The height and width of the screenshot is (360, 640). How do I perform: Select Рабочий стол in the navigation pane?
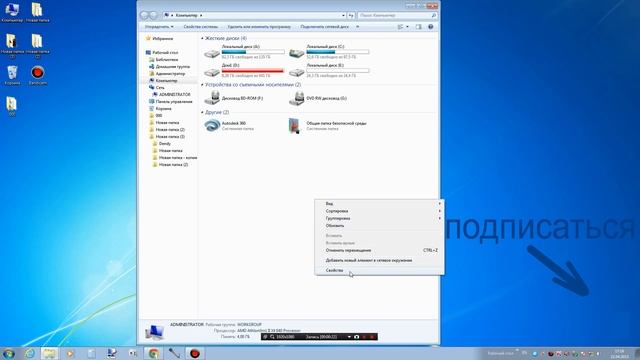[x=165, y=53]
